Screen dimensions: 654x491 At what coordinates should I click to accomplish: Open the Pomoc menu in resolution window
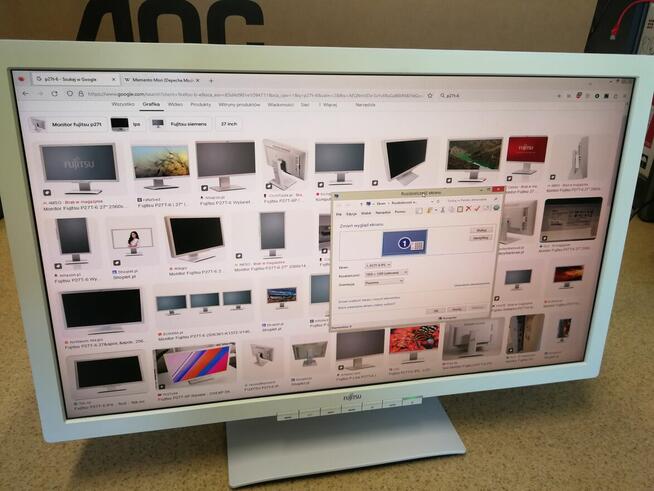pyautogui.click(x=400, y=212)
